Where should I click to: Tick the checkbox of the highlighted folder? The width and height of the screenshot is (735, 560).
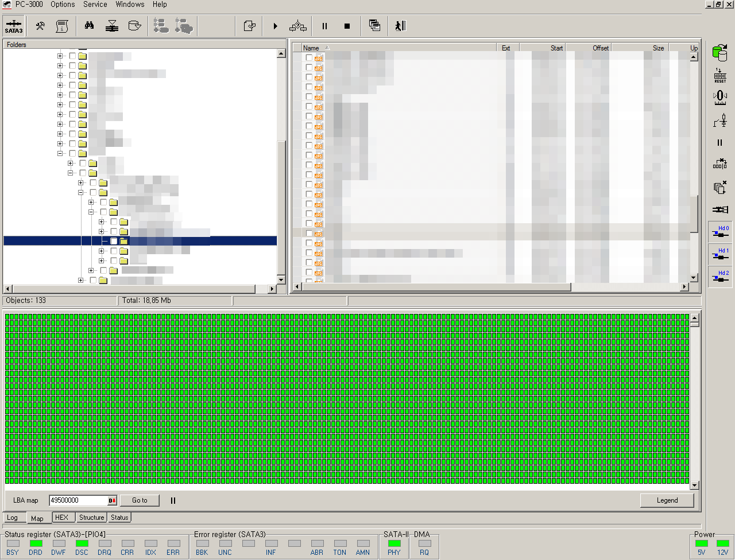coord(114,241)
